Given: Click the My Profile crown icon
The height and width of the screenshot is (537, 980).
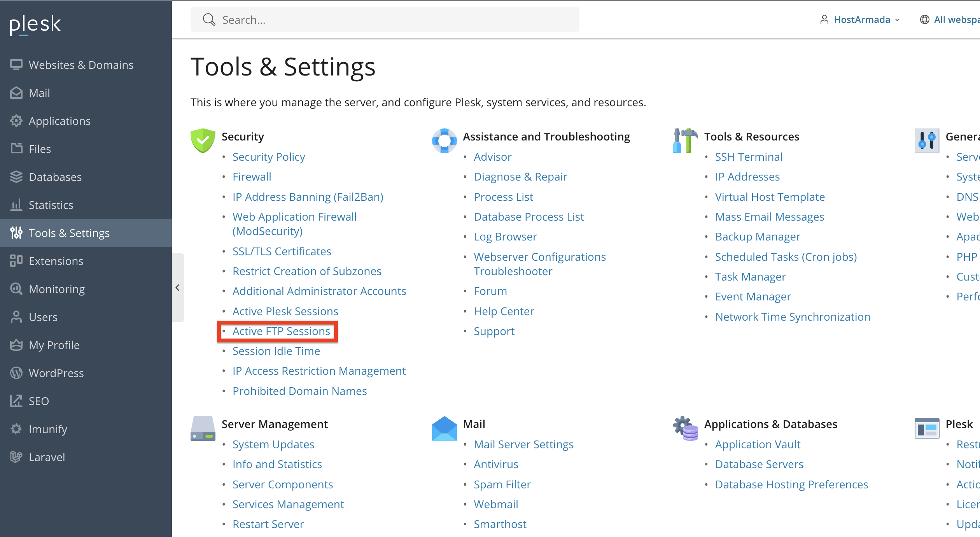Looking at the screenshot, I should pyautogui.click(x=16, y=345).
